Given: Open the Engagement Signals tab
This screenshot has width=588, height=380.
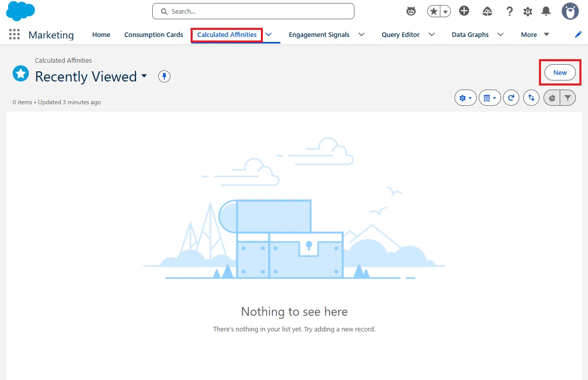Looking at the screenshot, I should point(319,34).
